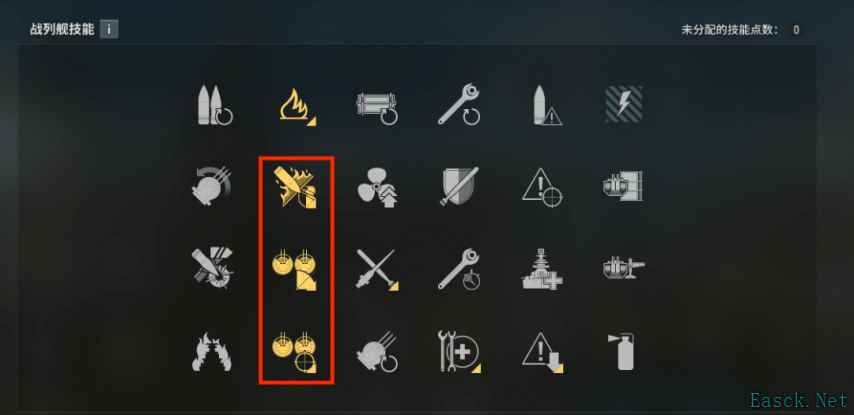This screenshot has width=854, height=415.
Task: Click the info button beside 战列舰技能
Action: pos(109,29)
